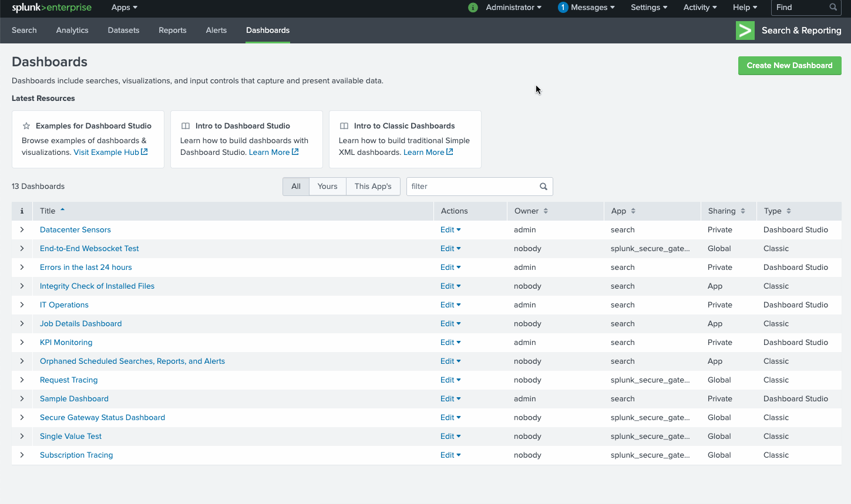851x504 pixels.
Task: Click the book icon beside Intro to Classic Dashboards
Action: tap(344, 126)
